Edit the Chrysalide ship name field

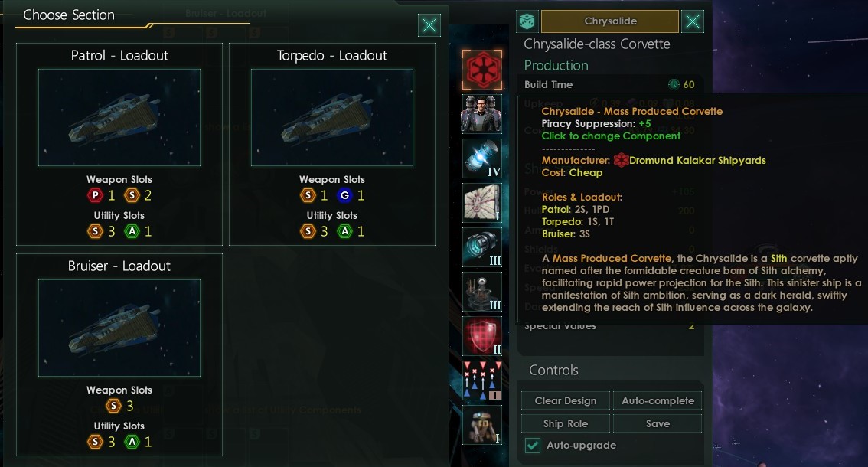610,21
